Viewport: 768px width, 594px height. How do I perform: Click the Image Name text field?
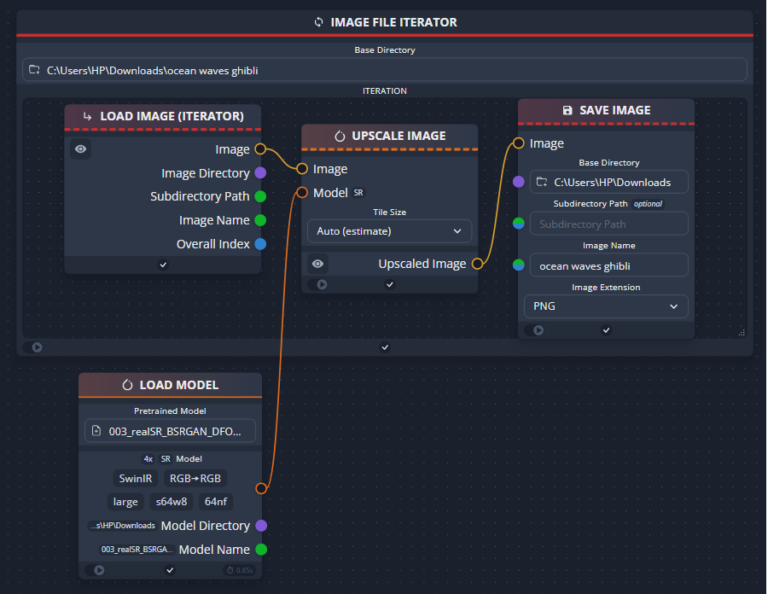(609, 265)
